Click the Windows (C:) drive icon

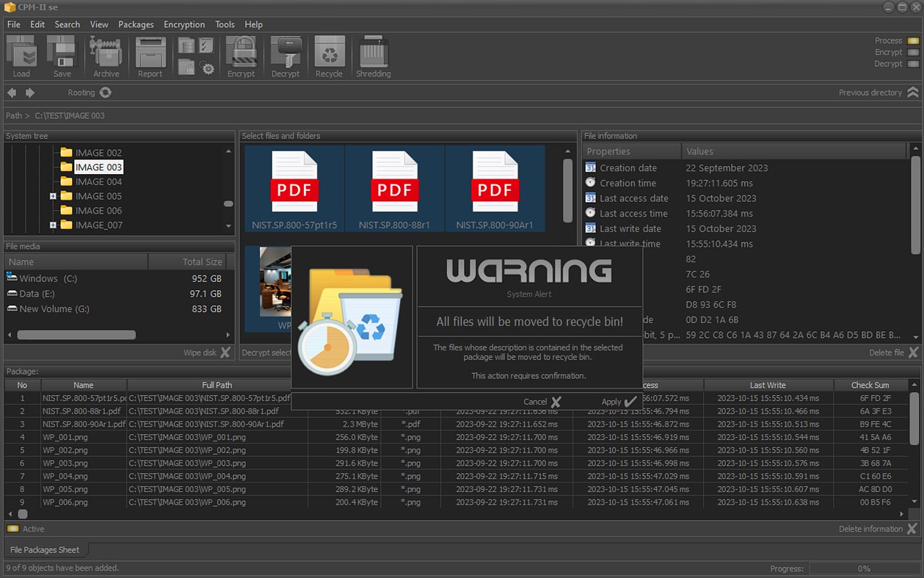tap(12, 278)
